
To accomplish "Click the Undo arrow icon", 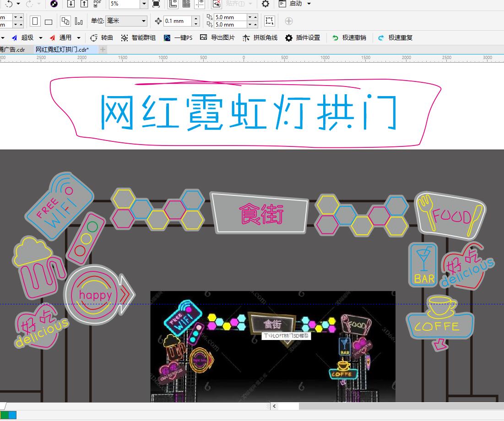I will tap(9, 4).
